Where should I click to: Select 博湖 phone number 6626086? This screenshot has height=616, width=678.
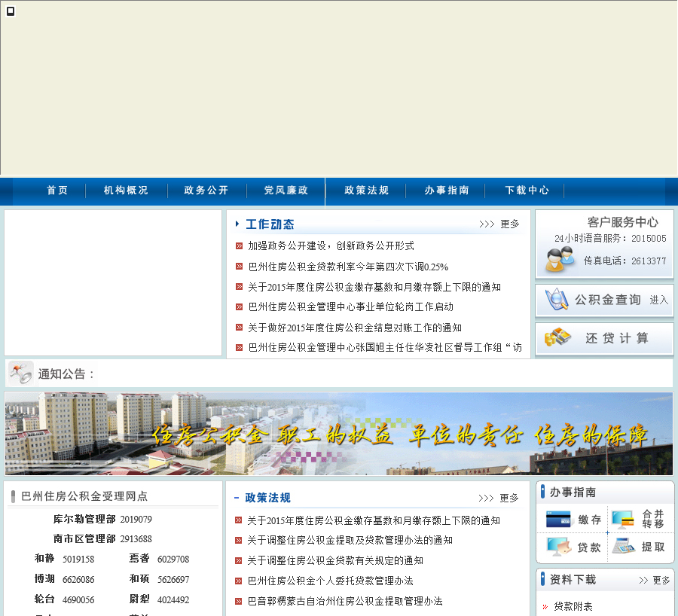tap(78, 580)
